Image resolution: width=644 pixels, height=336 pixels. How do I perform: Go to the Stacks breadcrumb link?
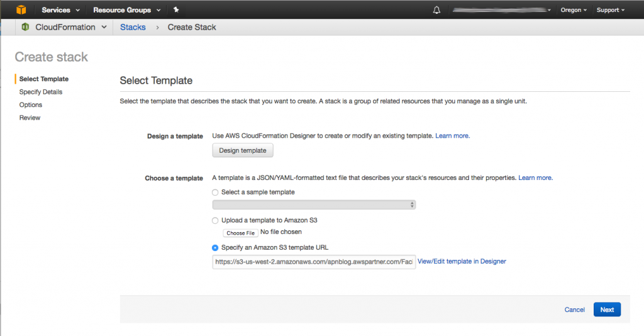coord(133,27)
